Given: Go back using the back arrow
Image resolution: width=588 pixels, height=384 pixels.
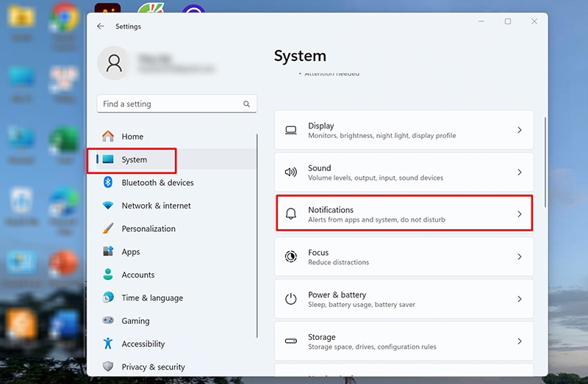Looking at the screenshot, I should (100, 26).
